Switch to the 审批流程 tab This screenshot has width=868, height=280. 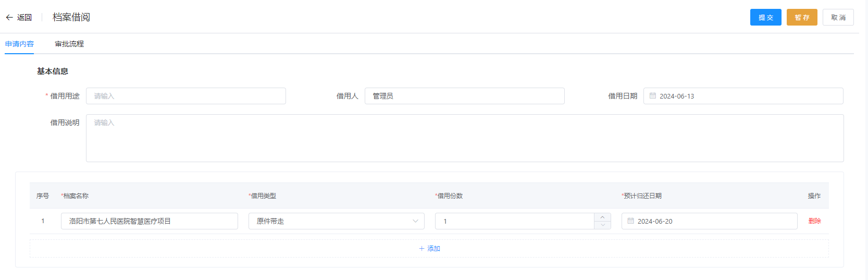click(69, 44)
